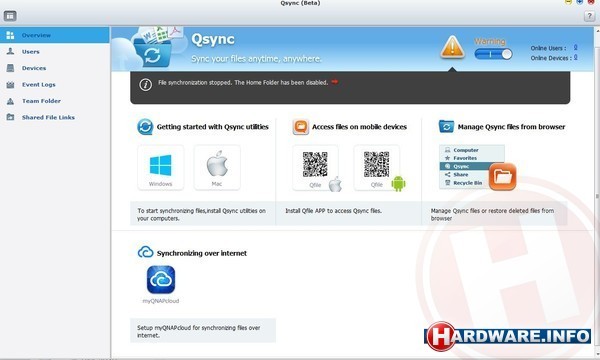Toggle the Qsync service on/off switch
Image resolution: width=600 pixels, height=360 pixels.
point(493,54)
